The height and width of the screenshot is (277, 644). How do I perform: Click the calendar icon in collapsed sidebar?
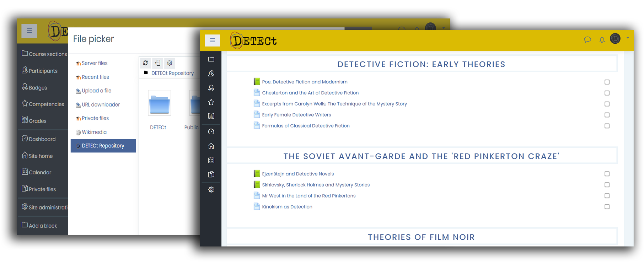[211, 160]
